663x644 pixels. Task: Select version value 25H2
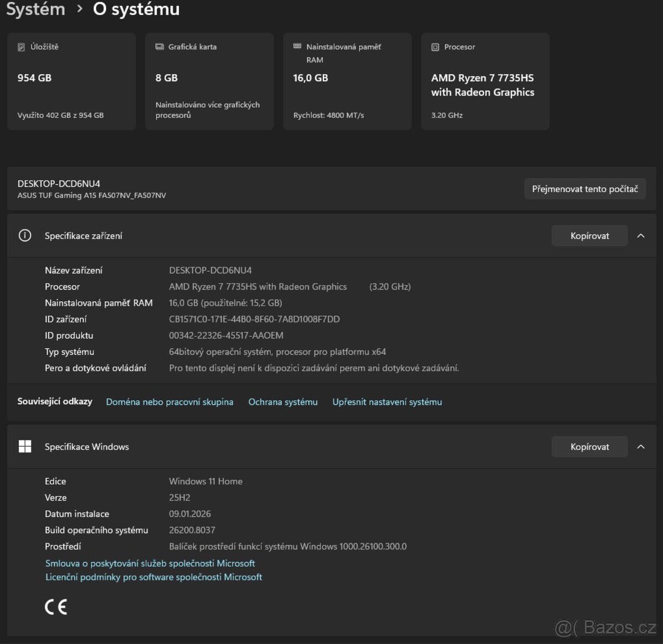[180, 498]
